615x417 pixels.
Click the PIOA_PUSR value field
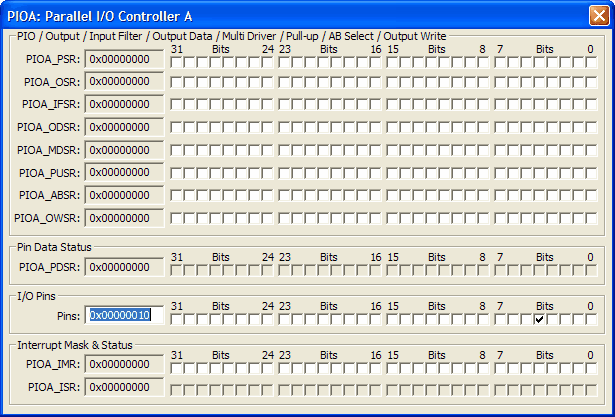tap(124, 173)
